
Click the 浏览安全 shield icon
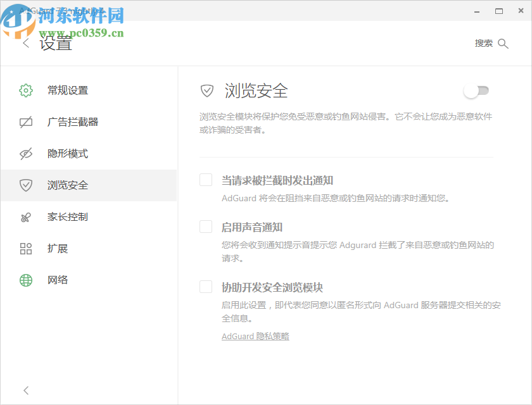[25, 185]
